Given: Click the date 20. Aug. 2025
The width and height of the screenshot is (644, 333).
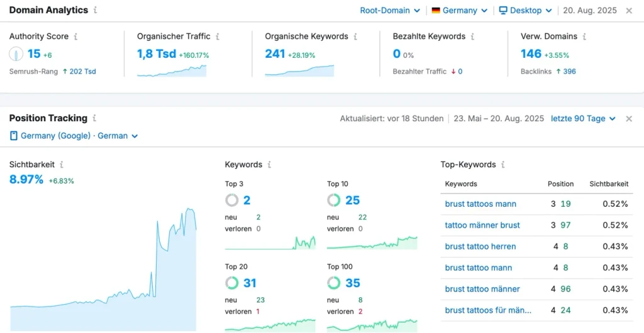Looking at the screenshot, I should click(590, 11).
